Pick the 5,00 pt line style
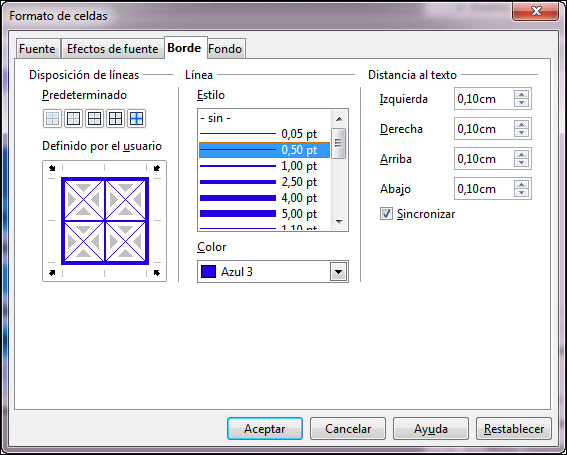Viewport: 567px width, 455px height. (264, 213)
